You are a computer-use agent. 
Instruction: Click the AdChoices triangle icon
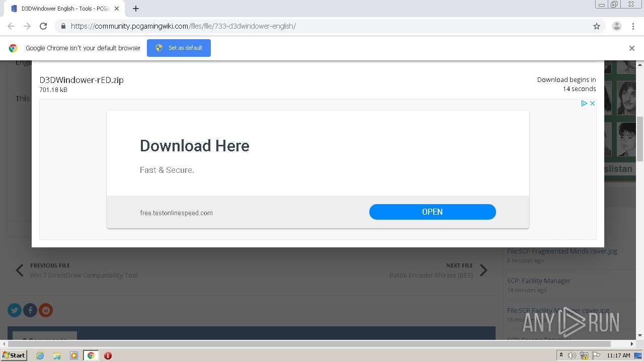(584, 103)
